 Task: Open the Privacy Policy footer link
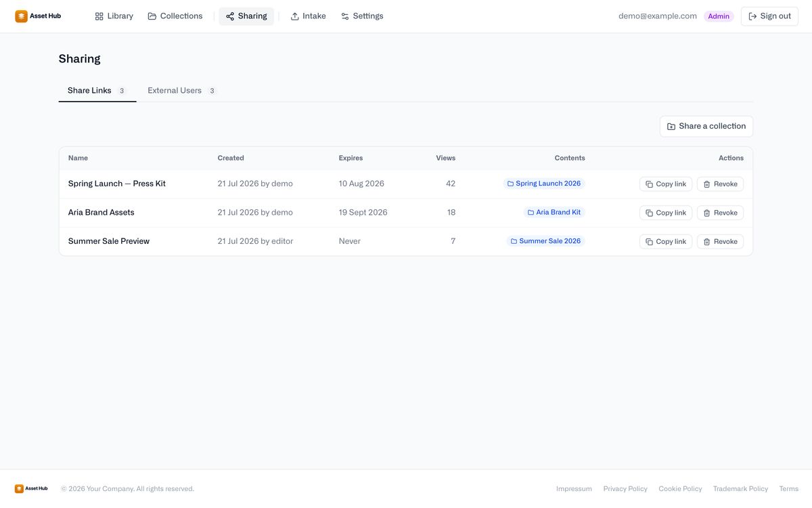coord(625,489)
